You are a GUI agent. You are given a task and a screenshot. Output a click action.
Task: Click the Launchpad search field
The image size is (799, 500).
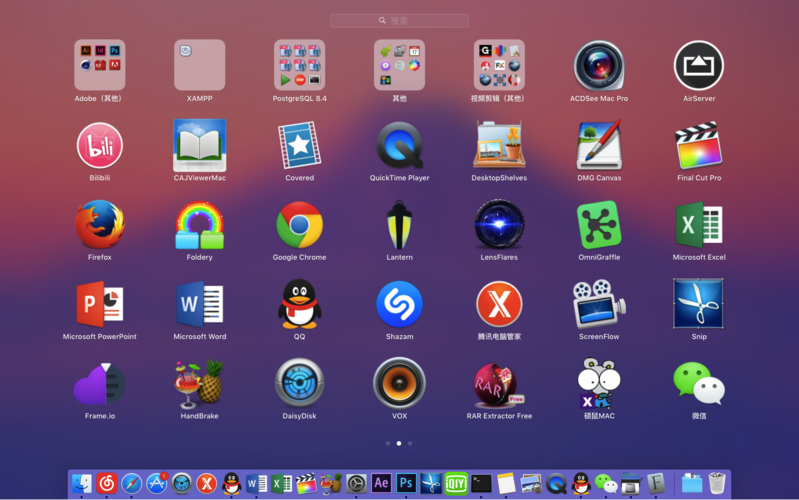tap(399, 20)
